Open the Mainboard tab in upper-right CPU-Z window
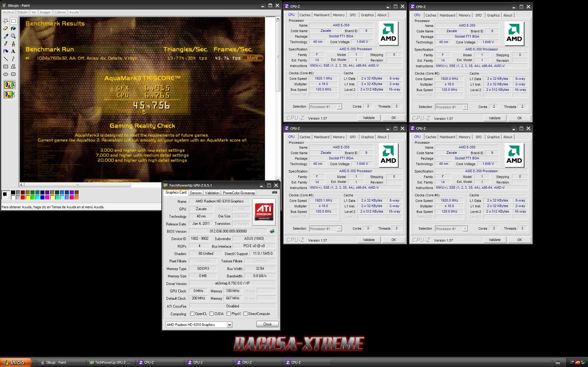The width and height of the screenshot is (588, 367). point(447,15)
